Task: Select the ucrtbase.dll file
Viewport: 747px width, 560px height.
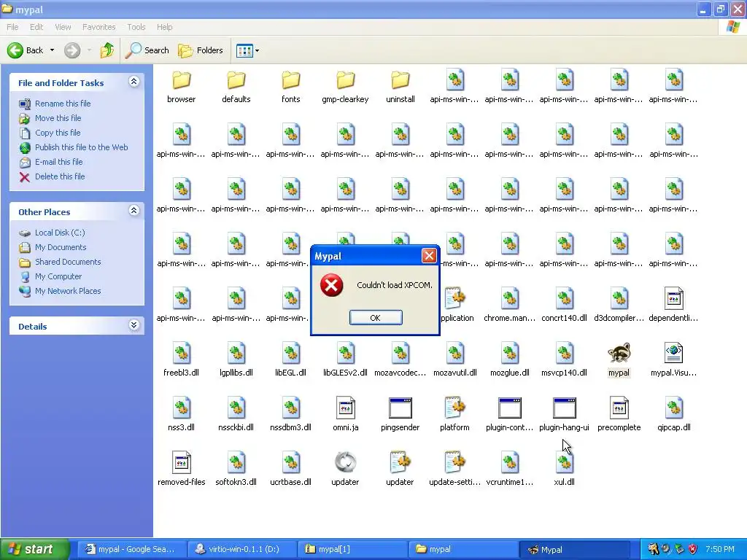Action: tap(290, 470)
